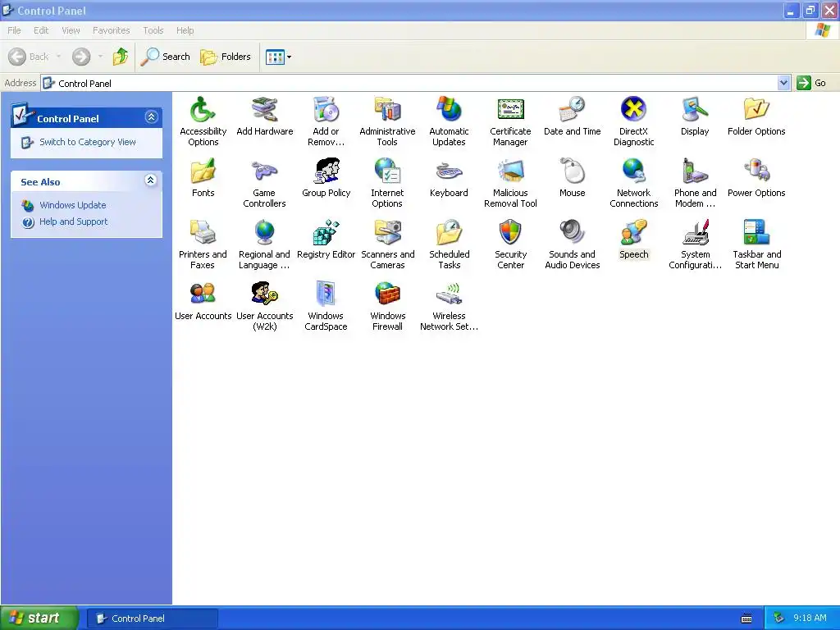
Task: Open Windows Firewall
Action: (387, 306)
